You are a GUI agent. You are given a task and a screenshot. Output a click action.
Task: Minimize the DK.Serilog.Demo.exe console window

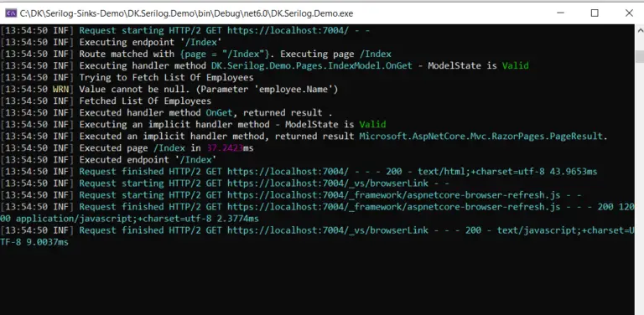[x=561, y=13]
